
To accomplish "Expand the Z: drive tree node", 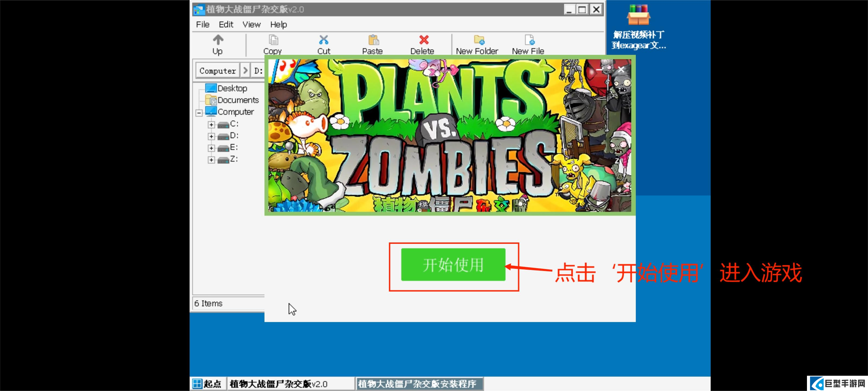I will tap(211, 160).
